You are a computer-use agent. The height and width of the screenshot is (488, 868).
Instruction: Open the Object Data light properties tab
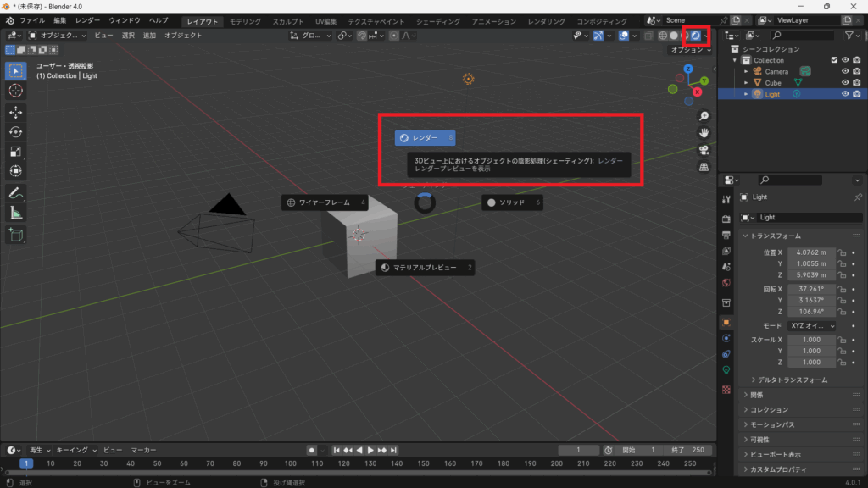pos(726,370)
